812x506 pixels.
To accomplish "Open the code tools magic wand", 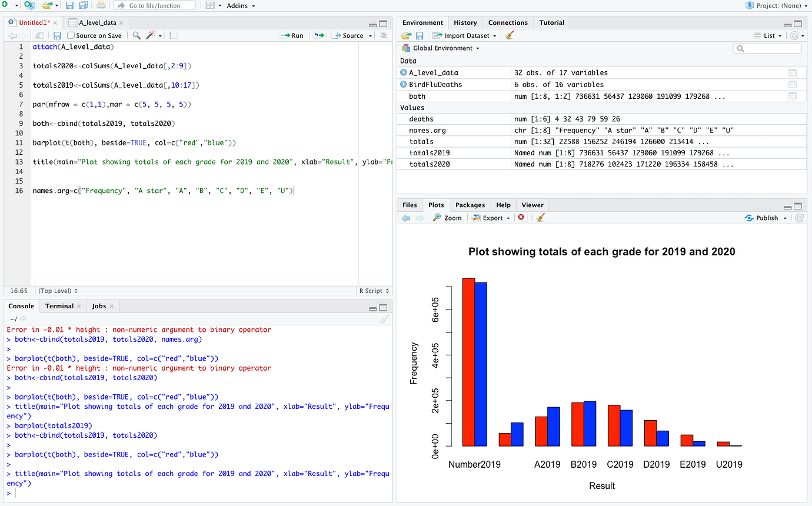I will coord(151,35).
